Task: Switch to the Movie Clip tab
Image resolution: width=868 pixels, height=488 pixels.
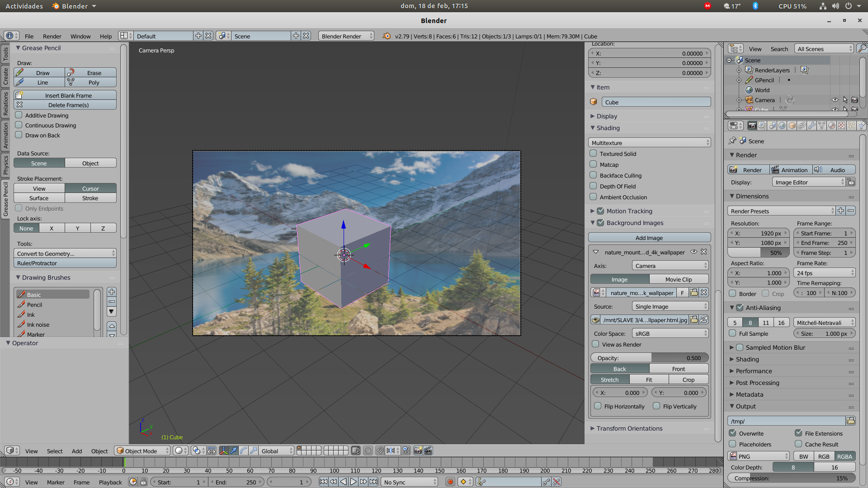Action: [678, 279]
